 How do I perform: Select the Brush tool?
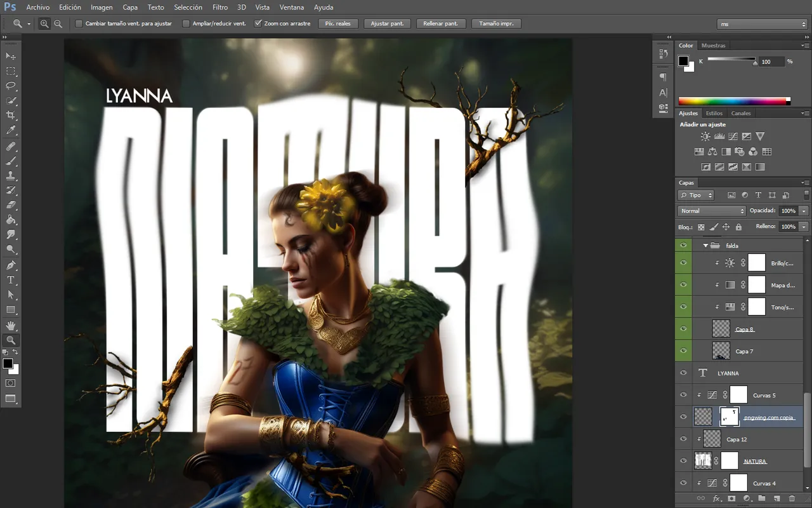11,161
